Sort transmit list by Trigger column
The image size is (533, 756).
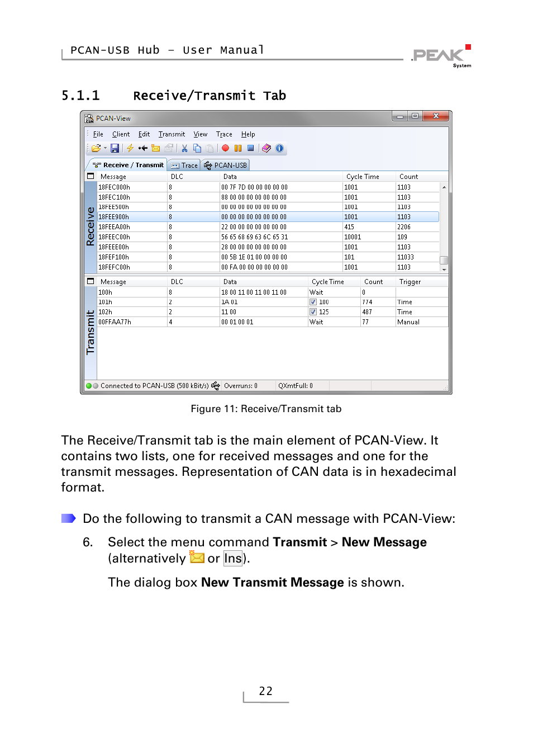click(422, 282)
